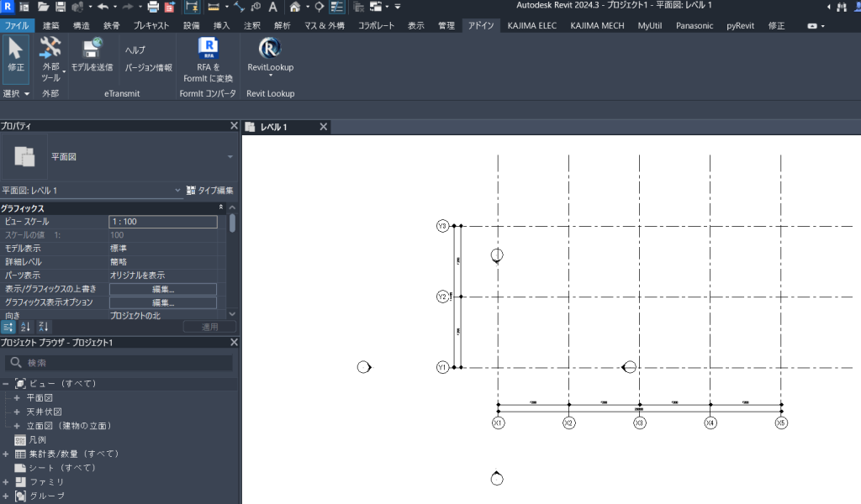Toggle category grouping view in properties panel
Image resolution: width=861 pixels, height=504 pixels.
tap(8, 327)
